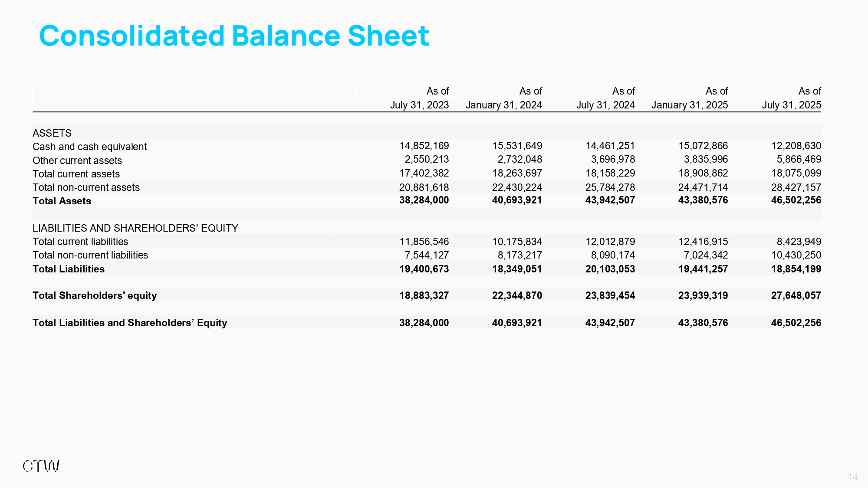
Task: Select the Total current liabilities label
Action: click(x=80, y=242)
